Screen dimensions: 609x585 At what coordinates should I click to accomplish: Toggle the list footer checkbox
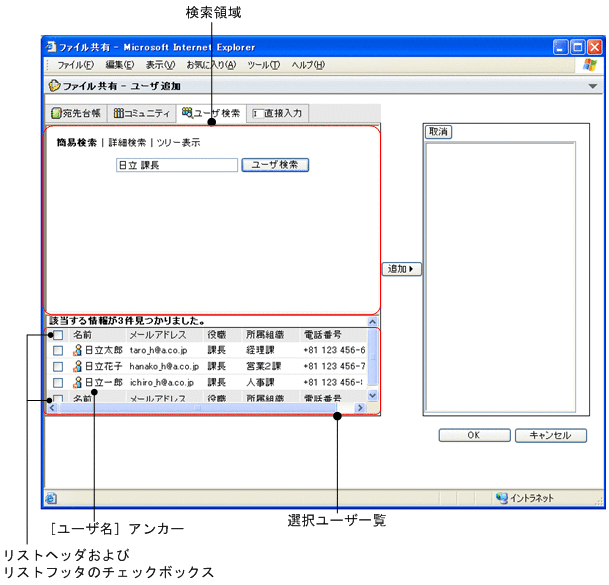[58, 398]
